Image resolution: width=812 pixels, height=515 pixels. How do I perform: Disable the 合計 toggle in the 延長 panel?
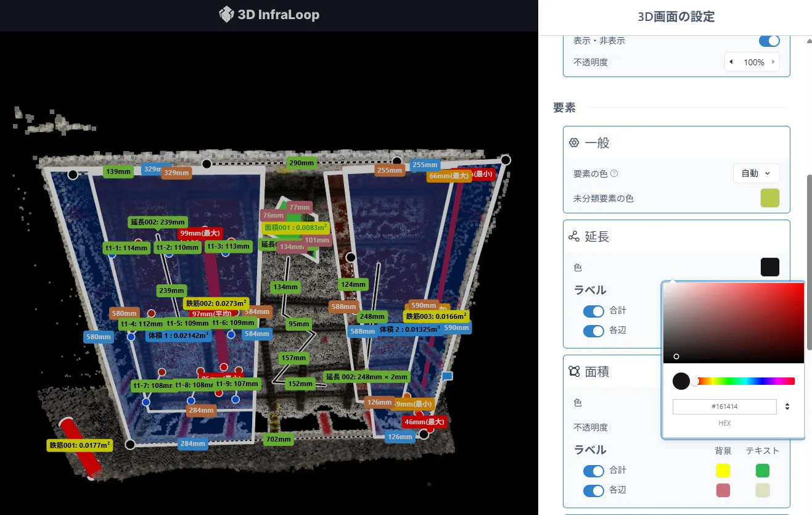(x=593, y=311)
